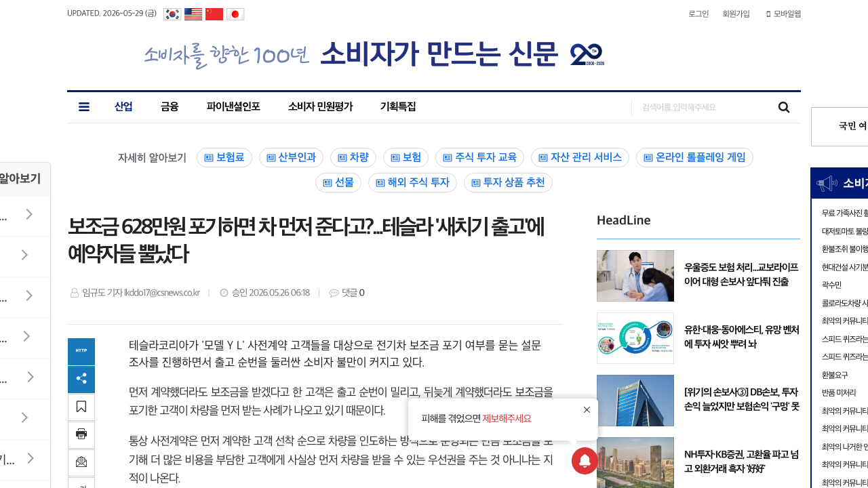Click the megaphone icon in the 소비자 panel
This screenshot has height=488, width=868.
827,184
